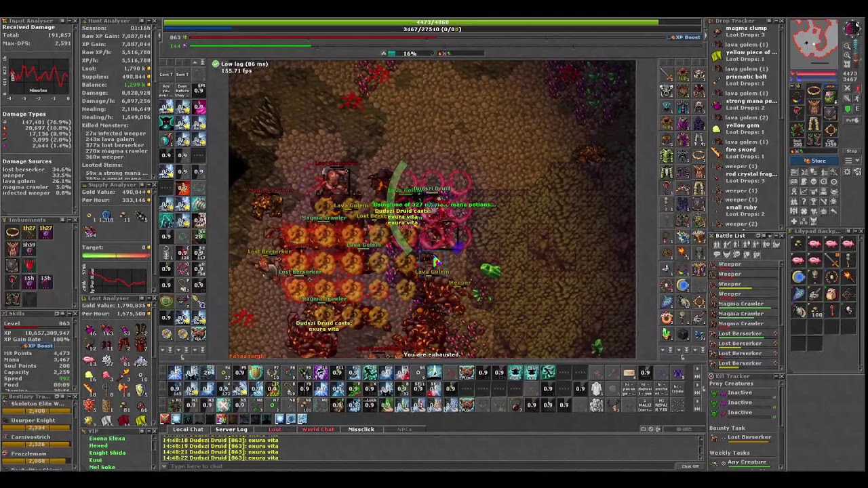This screenshot has height=488, width=868.
Task: Select the golden key in the Lilypad Backpack
Action: [831, 311]
